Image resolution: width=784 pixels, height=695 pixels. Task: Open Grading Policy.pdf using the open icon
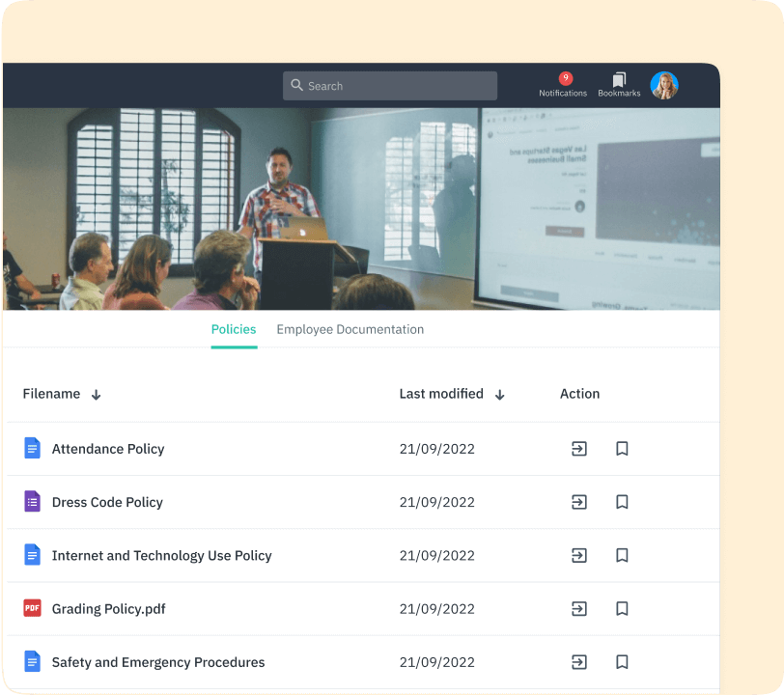click(x=578, y=609)
